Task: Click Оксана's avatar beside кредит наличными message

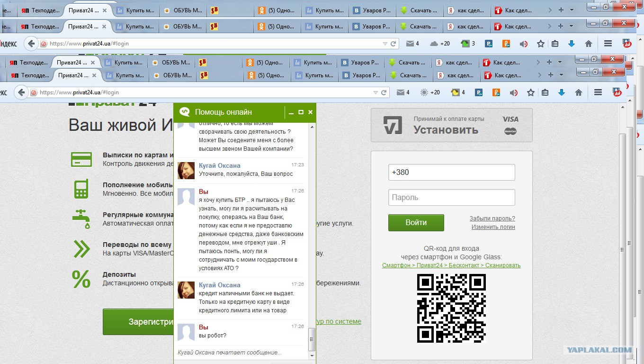Action: [x=186, y=290]
